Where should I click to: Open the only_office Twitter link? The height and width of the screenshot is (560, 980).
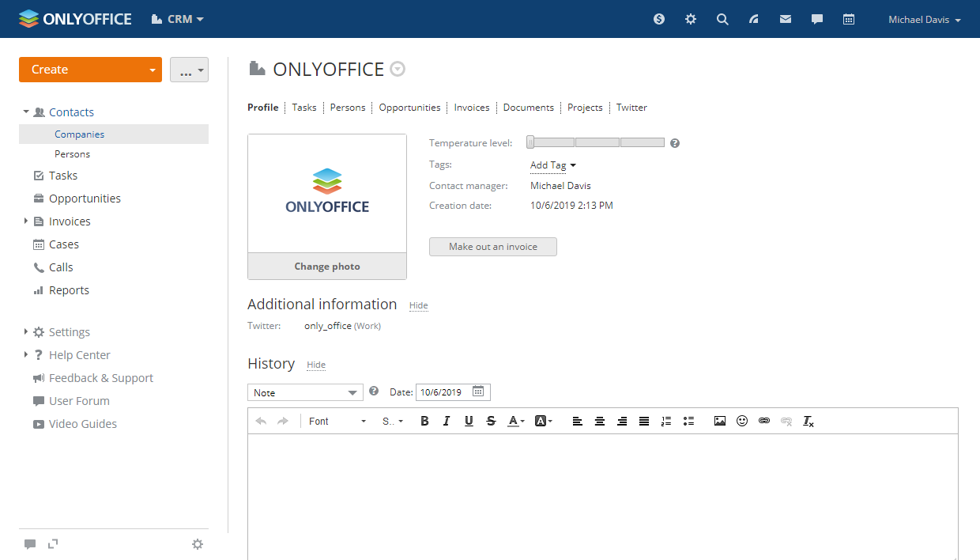point(328,326)
